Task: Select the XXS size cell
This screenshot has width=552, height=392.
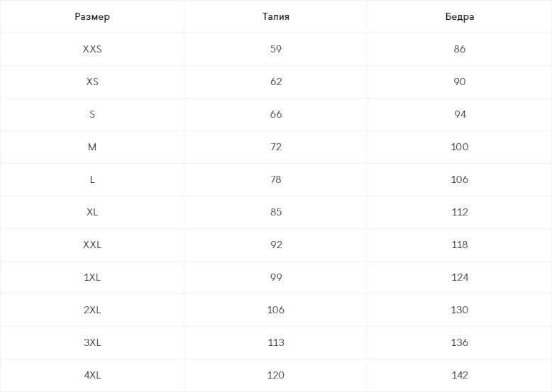Action: click(x=92, y=49)
